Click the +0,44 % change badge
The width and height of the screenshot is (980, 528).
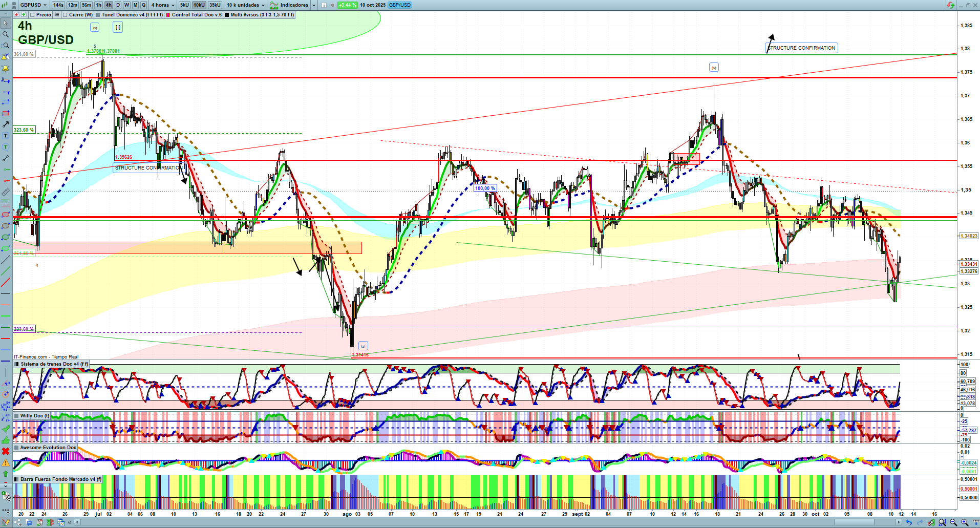point(348,5)
